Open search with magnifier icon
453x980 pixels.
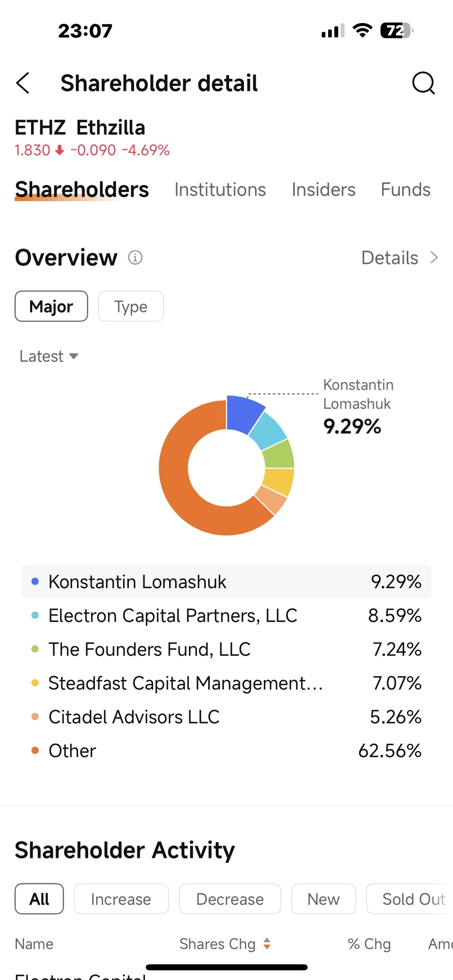(x=424, y=83)
